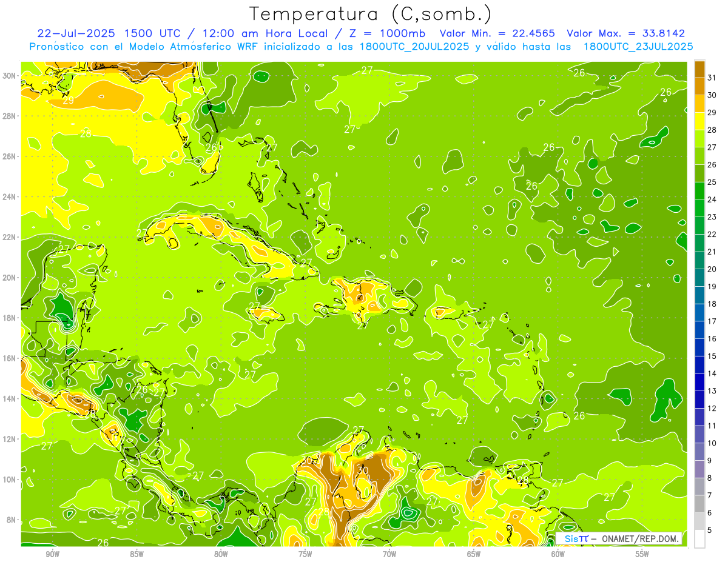
Task: Select the yellow legend swatch between 28 and 29
Action: (x=699, y=121)
